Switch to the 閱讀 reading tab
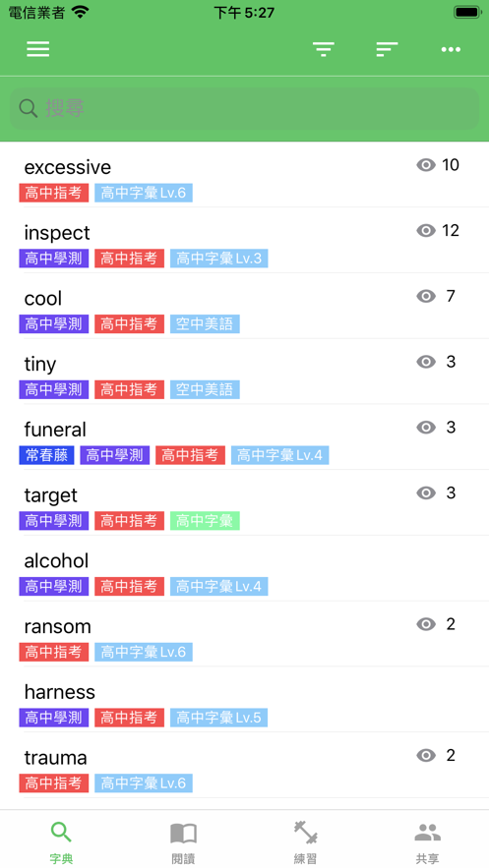489x868 pixels. 183,842
